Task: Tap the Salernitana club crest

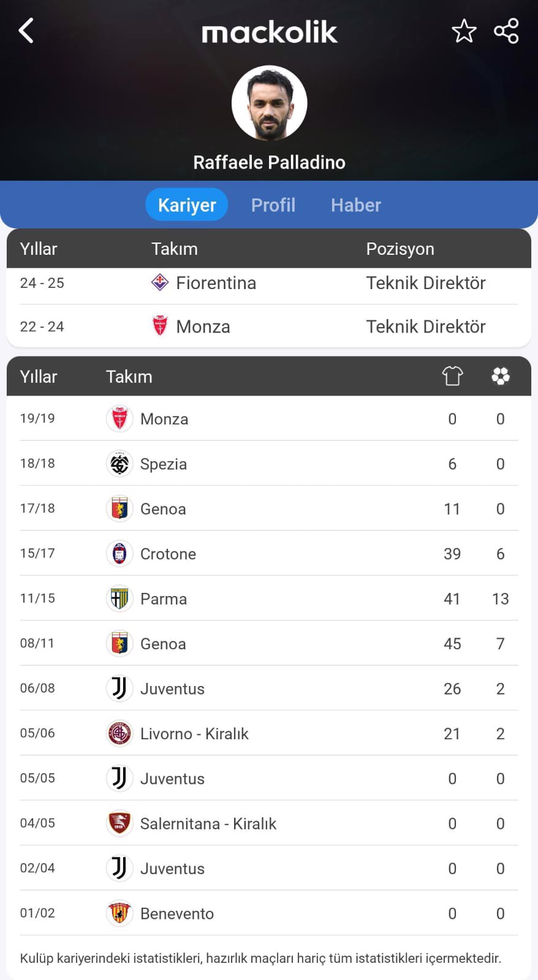Action: click(x=119, y=823)
